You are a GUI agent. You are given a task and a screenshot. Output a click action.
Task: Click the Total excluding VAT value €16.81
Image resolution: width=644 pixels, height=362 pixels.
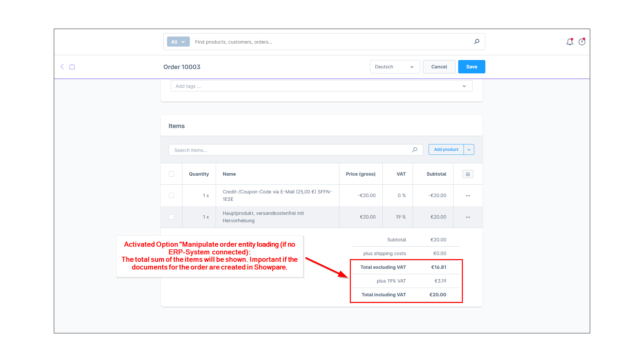(x=438, y=267)
